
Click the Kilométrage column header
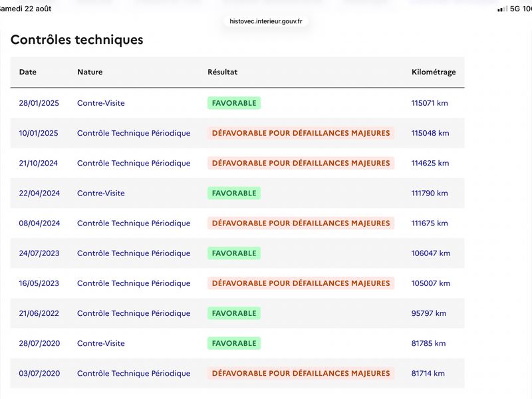[x=434, y=72]
